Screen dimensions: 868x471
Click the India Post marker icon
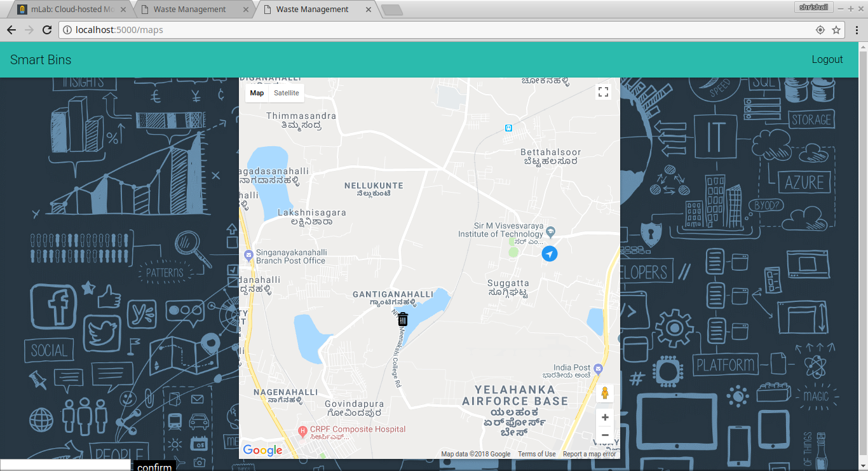tap(597, 368)
